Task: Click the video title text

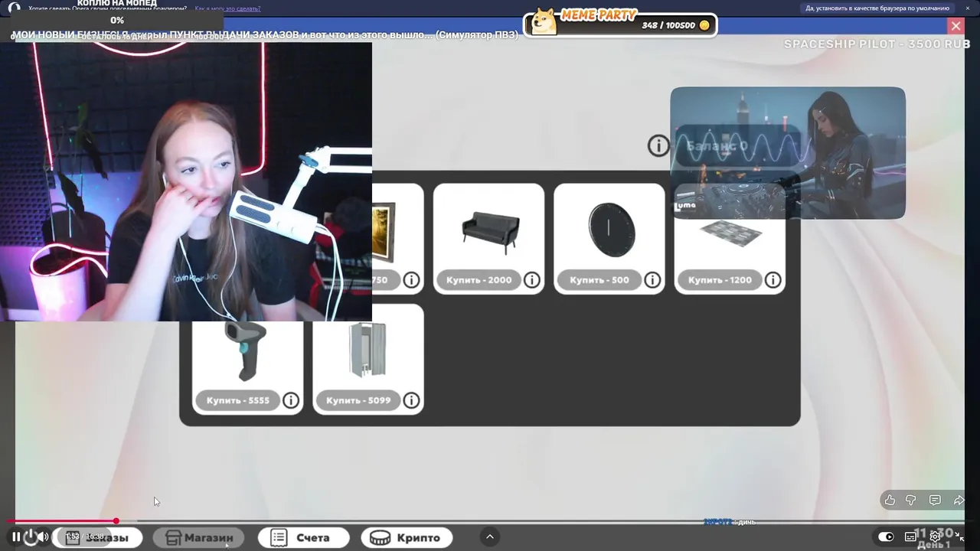Action: (x=264, y=35)
